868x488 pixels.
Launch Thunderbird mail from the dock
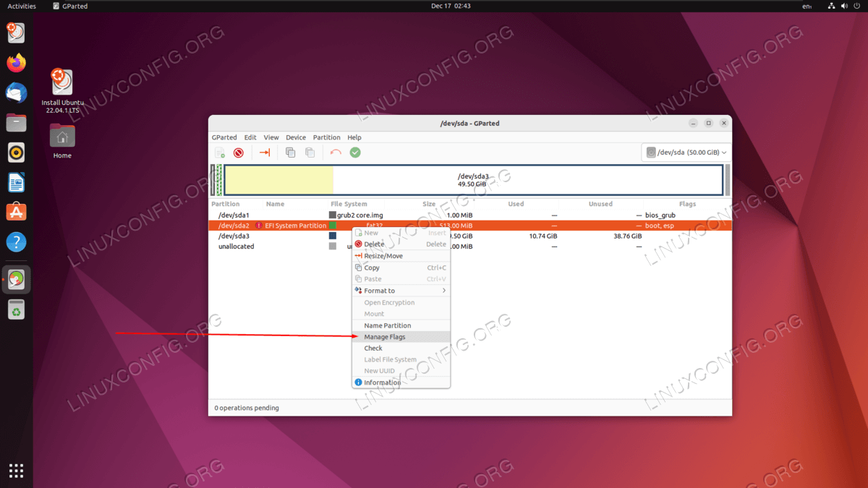[x=16, y=93]
